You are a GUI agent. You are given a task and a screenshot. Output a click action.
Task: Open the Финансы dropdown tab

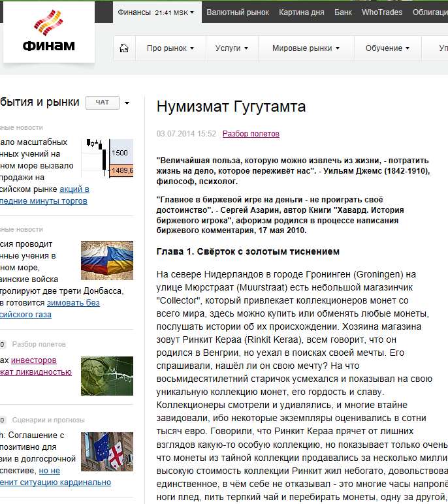click(156, 12)
